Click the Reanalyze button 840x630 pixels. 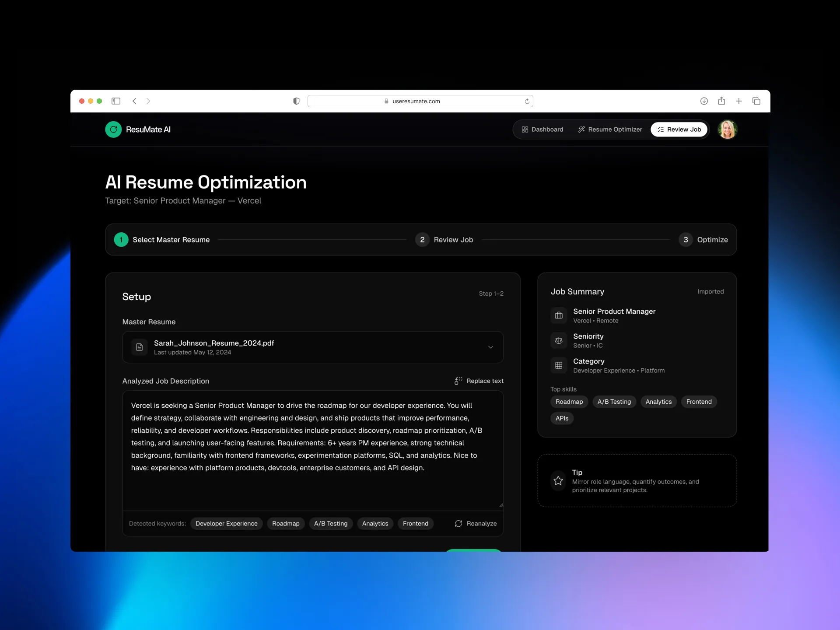[476, 524]
